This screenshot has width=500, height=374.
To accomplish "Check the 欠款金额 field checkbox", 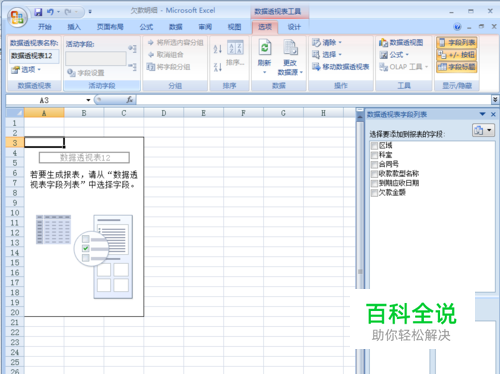I will point(374,193).
